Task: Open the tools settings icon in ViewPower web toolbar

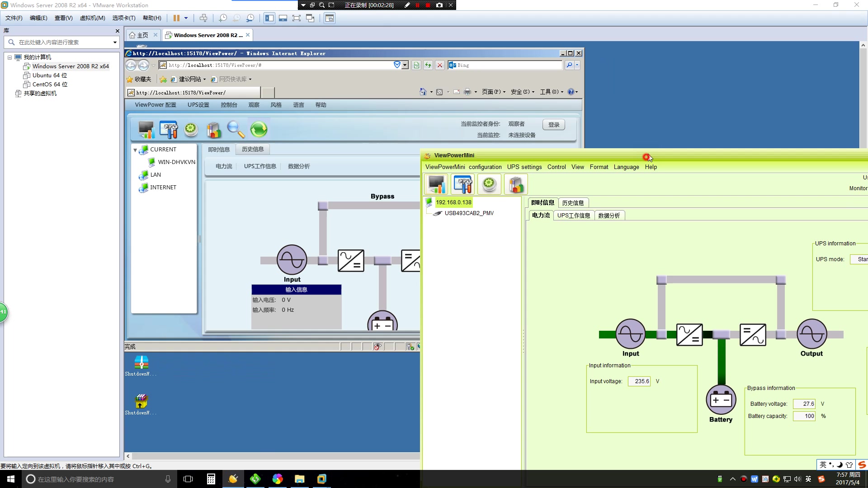Action: [x=169, y=130]
